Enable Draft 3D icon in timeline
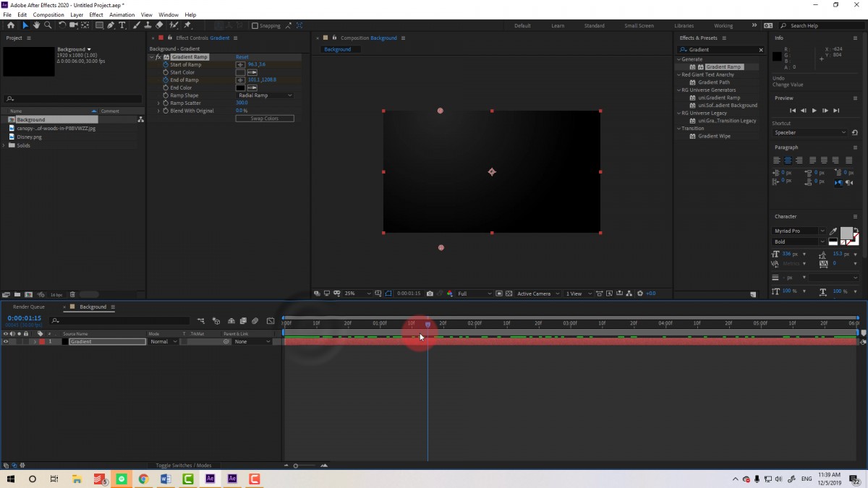 coord(216,320)
